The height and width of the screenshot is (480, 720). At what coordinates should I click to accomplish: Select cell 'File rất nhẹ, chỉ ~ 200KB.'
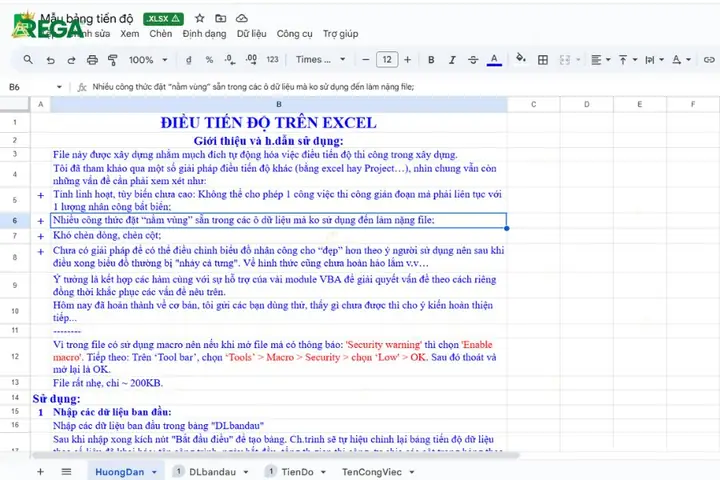(x=279, y=383)
